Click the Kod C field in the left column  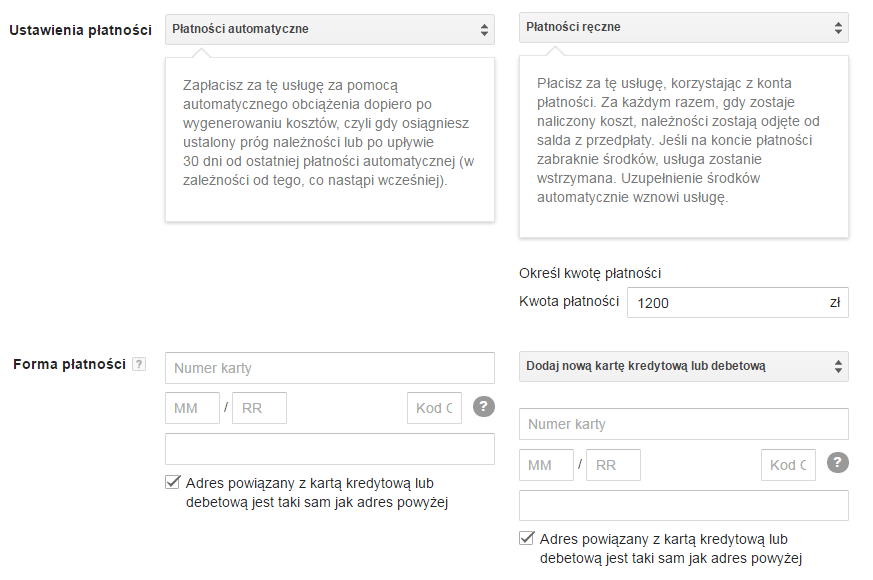point(434,407)
